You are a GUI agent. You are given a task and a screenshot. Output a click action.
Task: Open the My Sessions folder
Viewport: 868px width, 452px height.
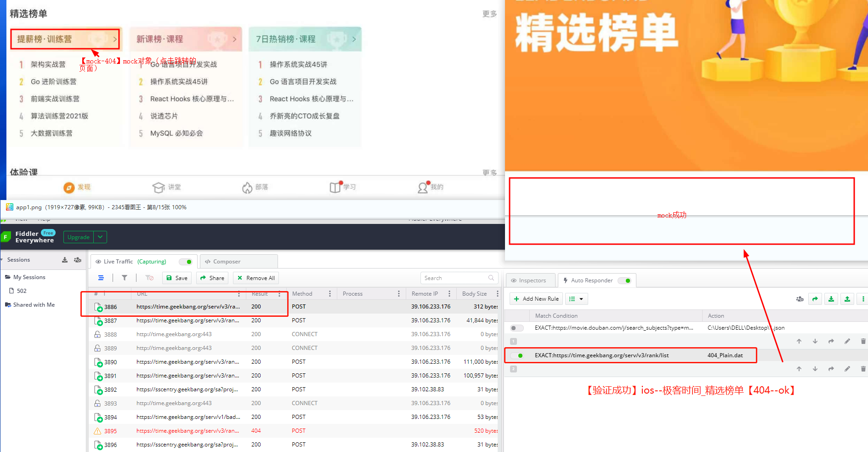pos(25,277)
